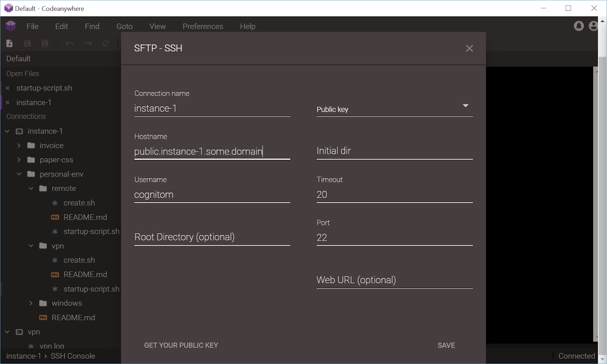Open startup-script.sh under remote folder
The image size is (607, 364).
click(x=91, y=231)
